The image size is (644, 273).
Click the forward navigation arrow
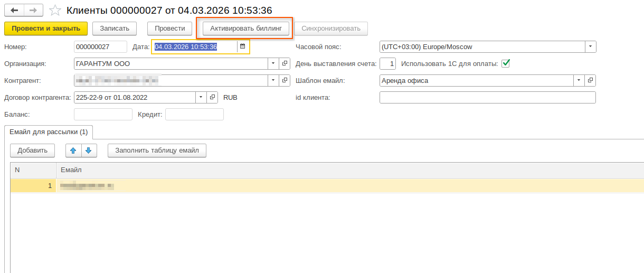point(33,11)
